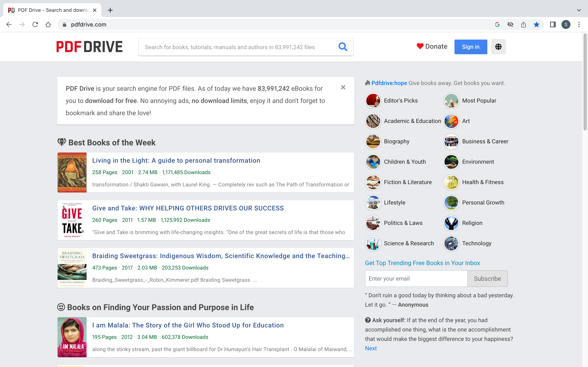This screenshot has width=588, height=367.
Task: Open a new browser tab
Action: pyautogui.click(x=110, y=10)
